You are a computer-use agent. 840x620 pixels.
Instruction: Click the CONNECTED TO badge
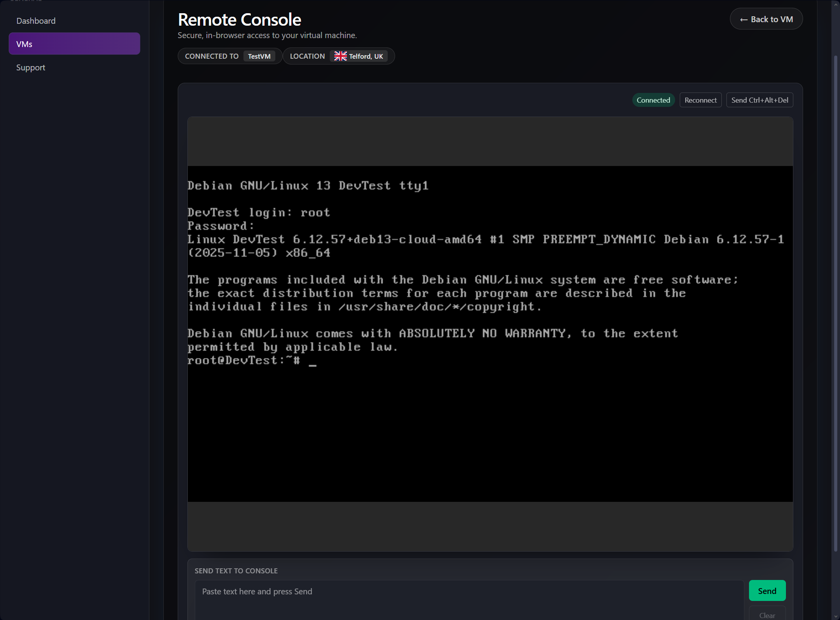point(212,56)
